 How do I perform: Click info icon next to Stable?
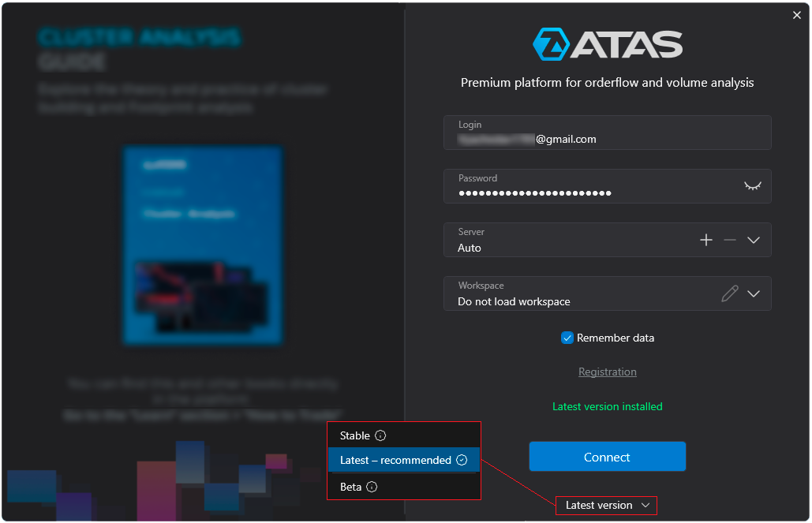[x=380, y=435]
